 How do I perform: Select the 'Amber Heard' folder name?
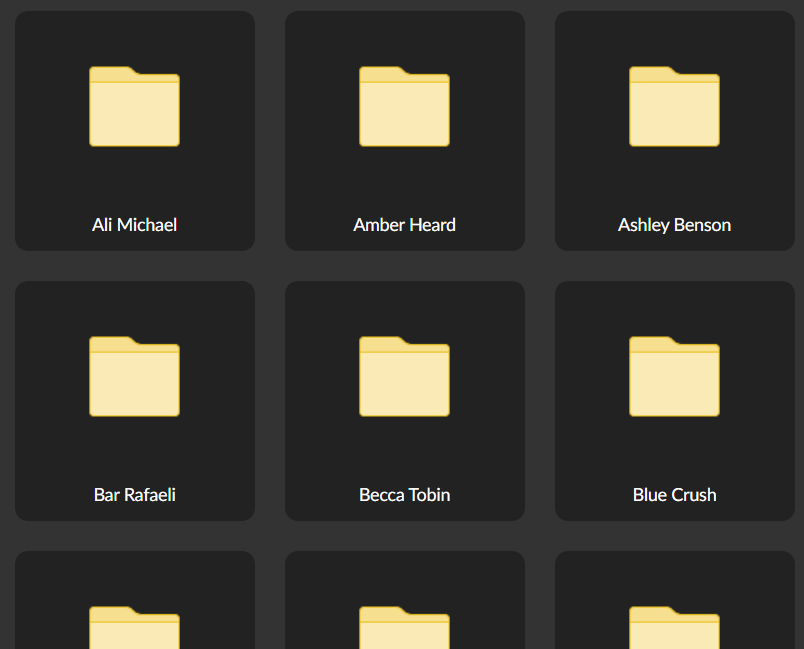point(405,225)
